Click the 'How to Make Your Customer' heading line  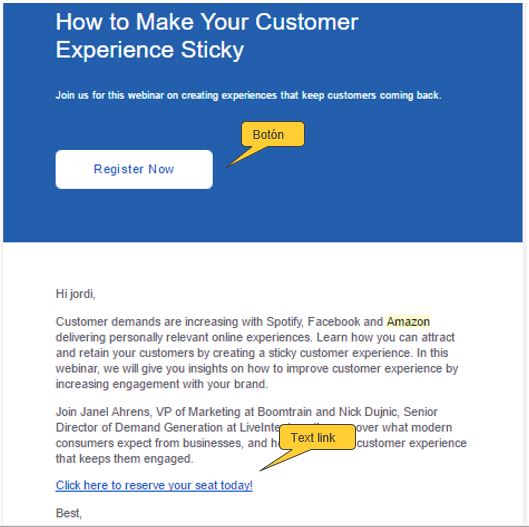(x=207, y=22)
